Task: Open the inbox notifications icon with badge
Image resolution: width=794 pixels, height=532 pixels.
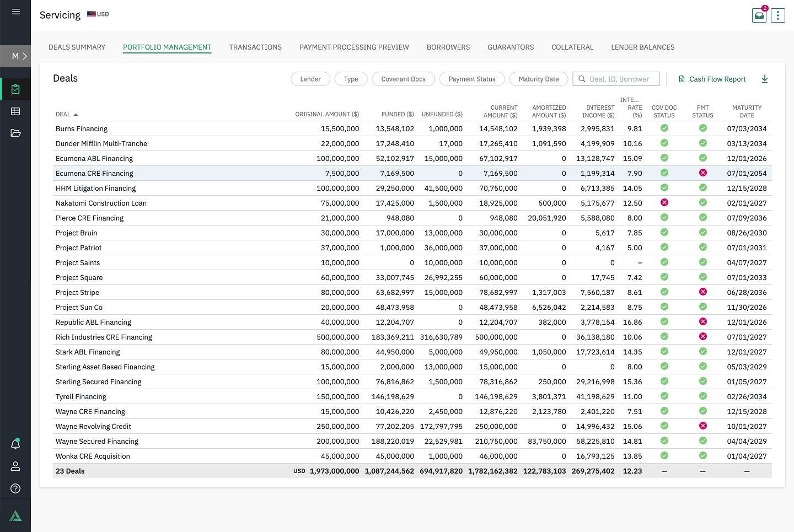Action: (x=759, y=15)
